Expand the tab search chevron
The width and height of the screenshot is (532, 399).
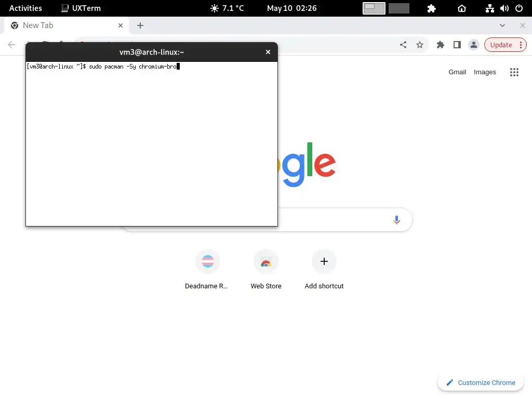(502, 25)
